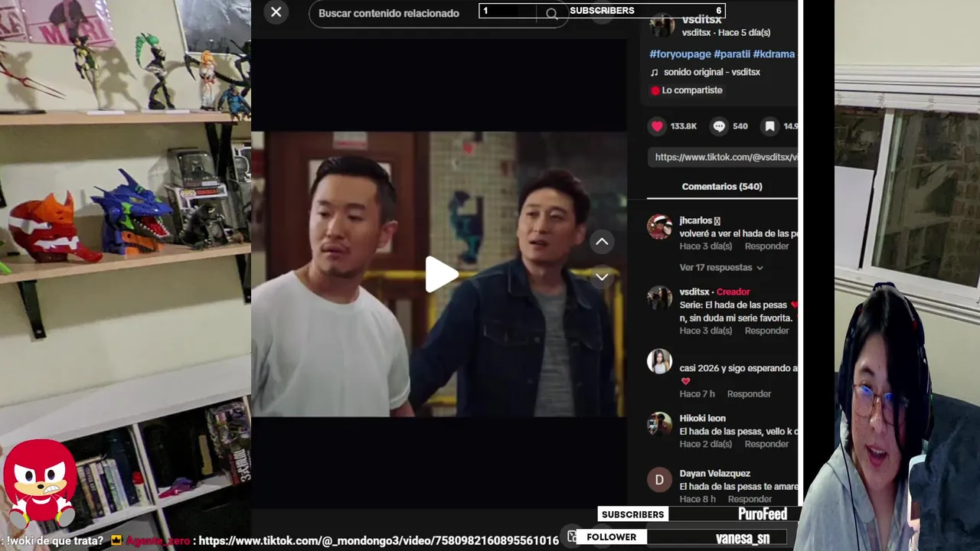Click the 'vsditsx · Hace 5 día(s)' text
The width and height of the screenshot is (980, 551).
726,33
